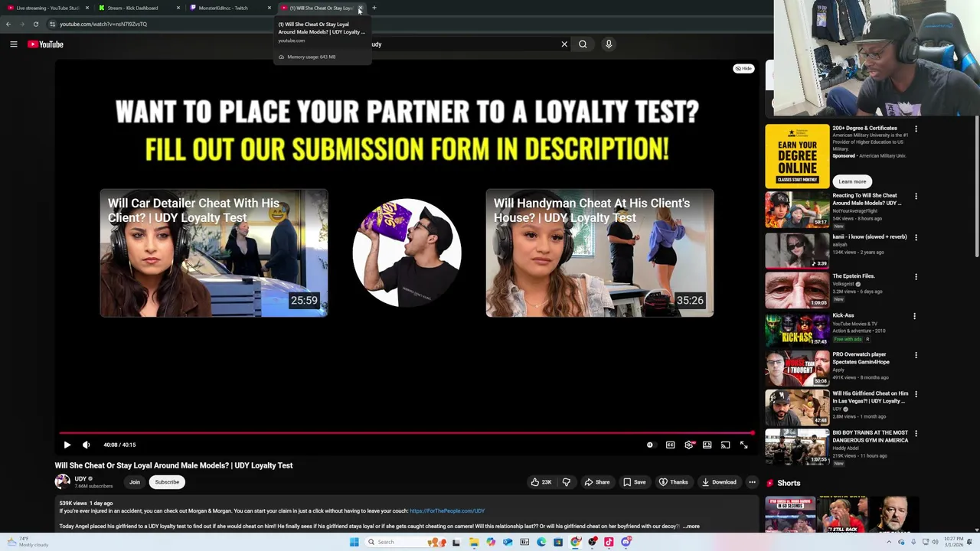Toggle the autoplay switch in player
This screenshot has width=980, height=551.
click(x=650, y=445)
